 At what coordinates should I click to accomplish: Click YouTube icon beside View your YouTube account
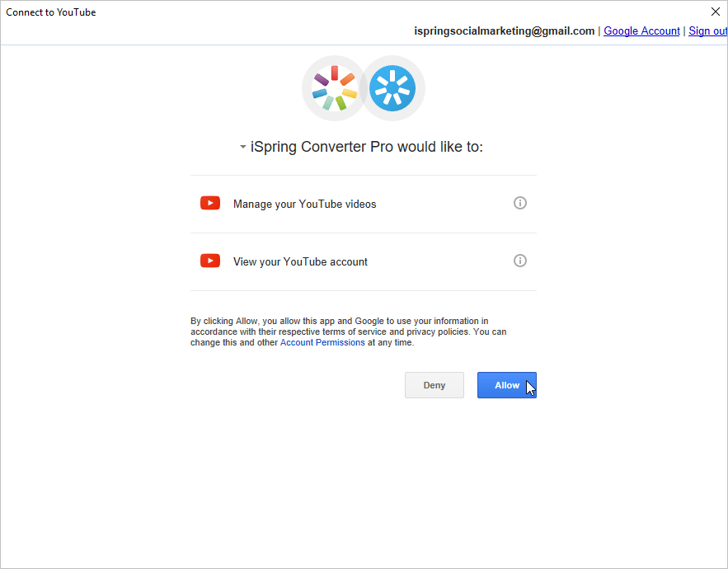(210, 261)
